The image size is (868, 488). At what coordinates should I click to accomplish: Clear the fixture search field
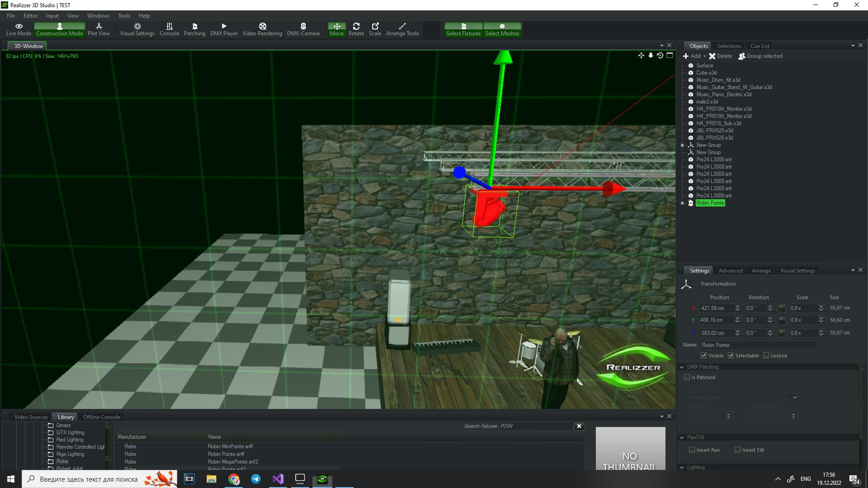point(579,426)
